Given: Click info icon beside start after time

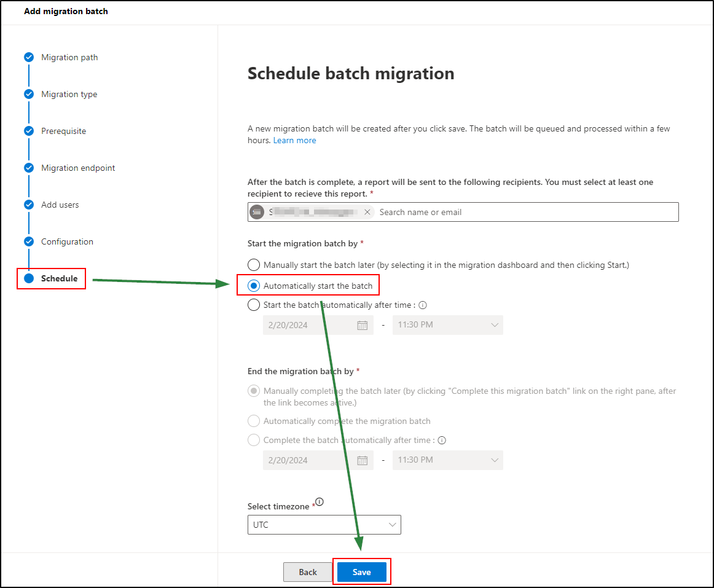Looking at the screenshot, I should pos(423,305).
